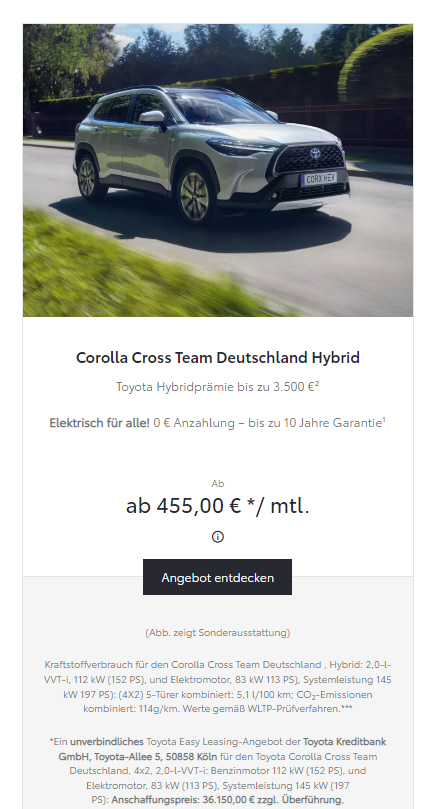
Task: Click the CORX HEV license plate
Action: click(319, 179)
